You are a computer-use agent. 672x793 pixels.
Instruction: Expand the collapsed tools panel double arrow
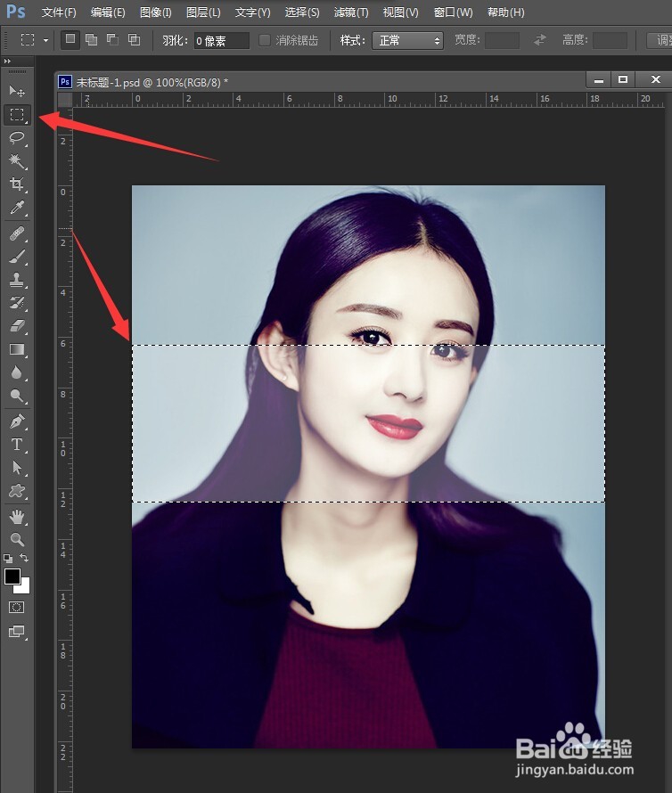click(x=7, y=61)
